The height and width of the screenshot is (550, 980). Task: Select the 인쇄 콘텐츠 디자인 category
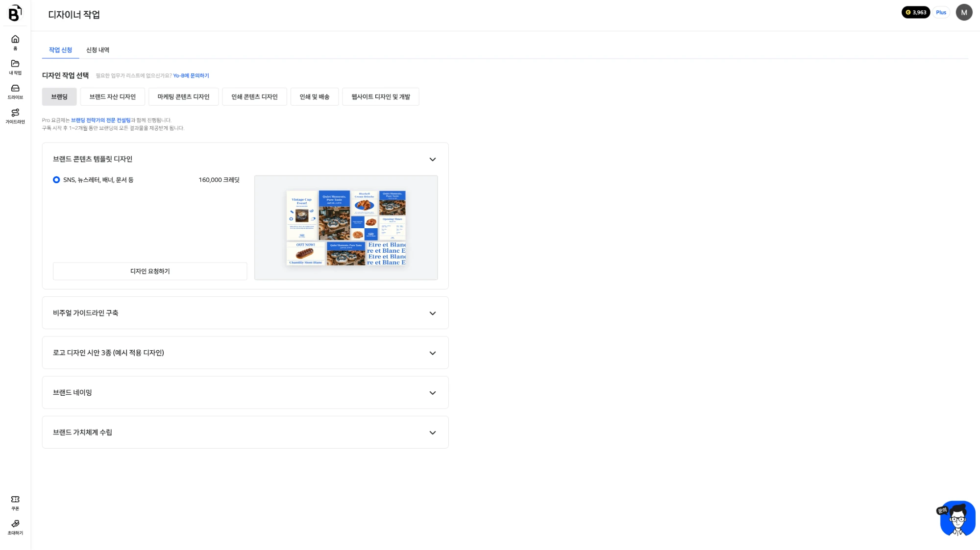(x=254, y=96)
